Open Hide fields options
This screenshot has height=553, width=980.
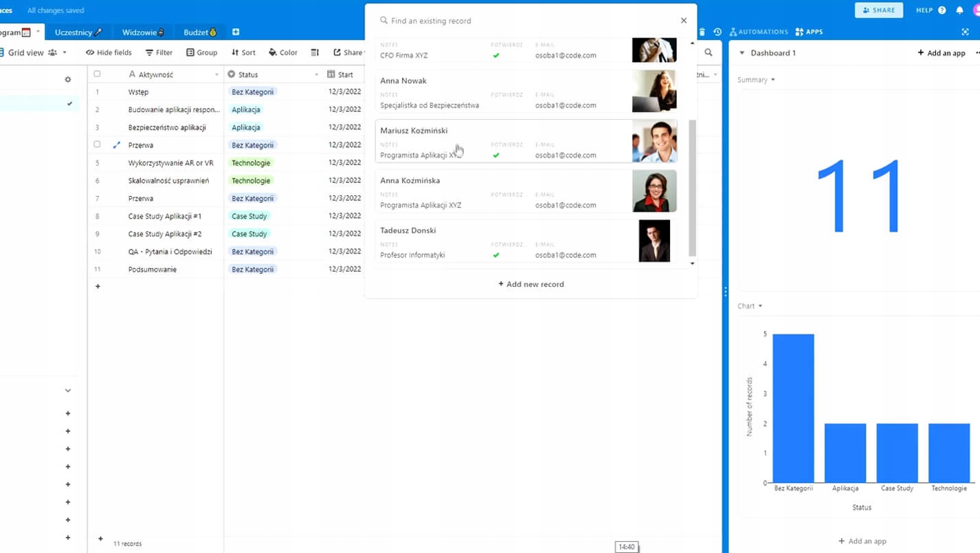tap(109, 52)
